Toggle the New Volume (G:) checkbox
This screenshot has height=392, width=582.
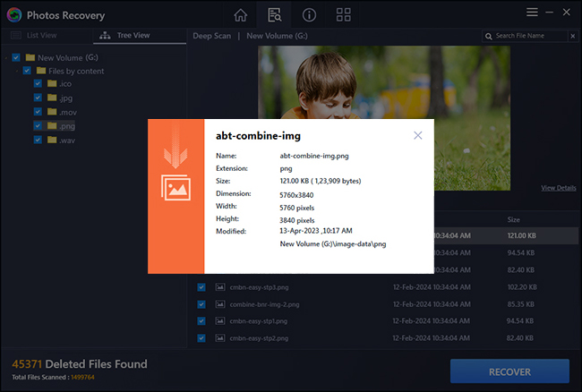click(16, 57)
